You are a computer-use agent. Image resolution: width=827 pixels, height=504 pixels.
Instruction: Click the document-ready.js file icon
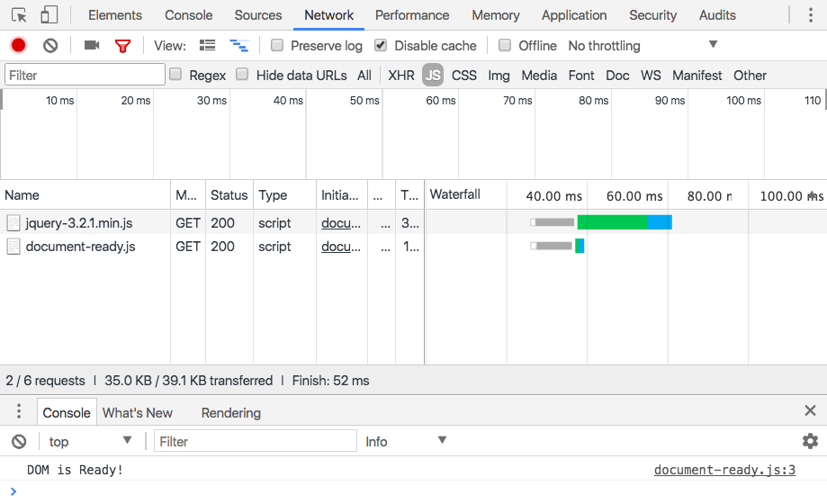point(13,247)
